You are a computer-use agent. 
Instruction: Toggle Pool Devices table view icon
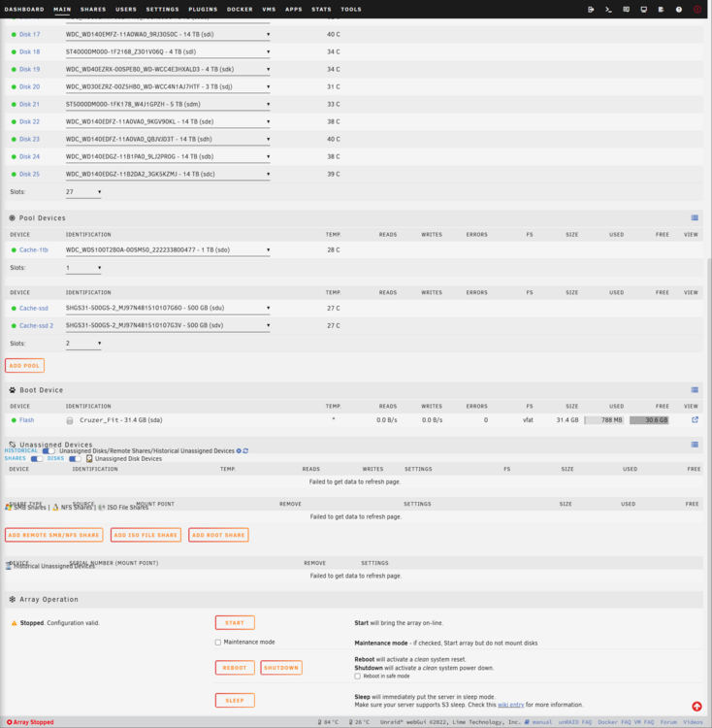point(695,217)
